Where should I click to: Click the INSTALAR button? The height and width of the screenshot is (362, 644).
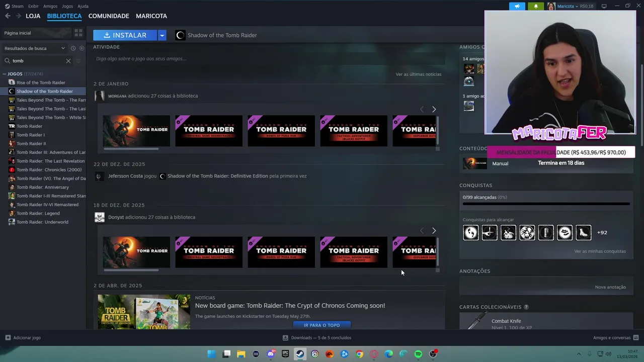click(125, 35)
